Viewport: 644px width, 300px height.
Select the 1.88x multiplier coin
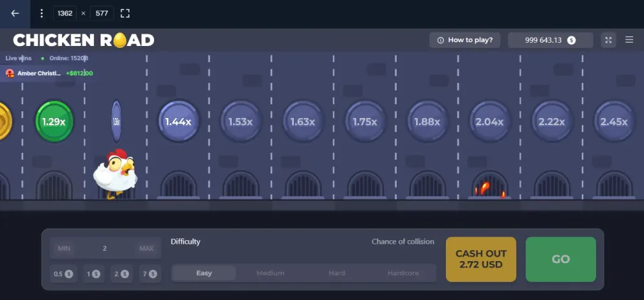[x=427, y=122]
